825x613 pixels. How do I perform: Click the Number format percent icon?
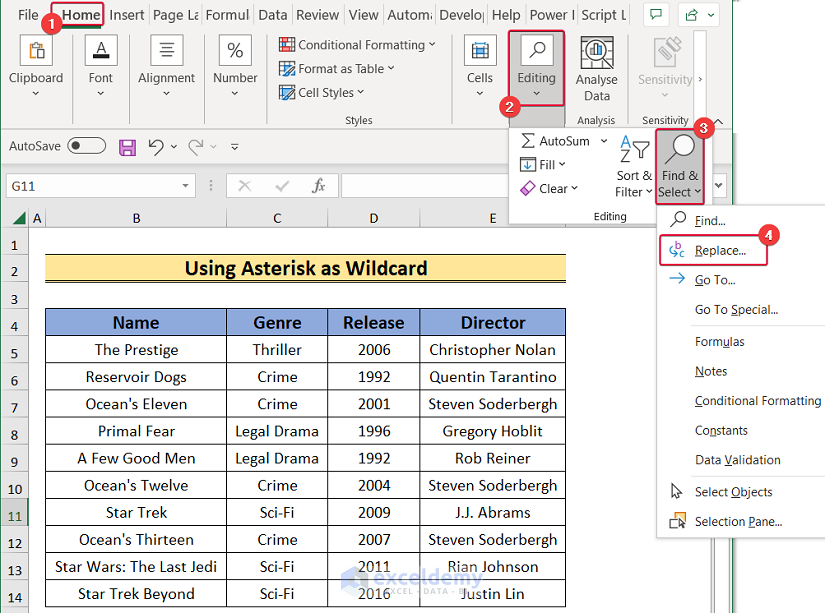point(235,52)
